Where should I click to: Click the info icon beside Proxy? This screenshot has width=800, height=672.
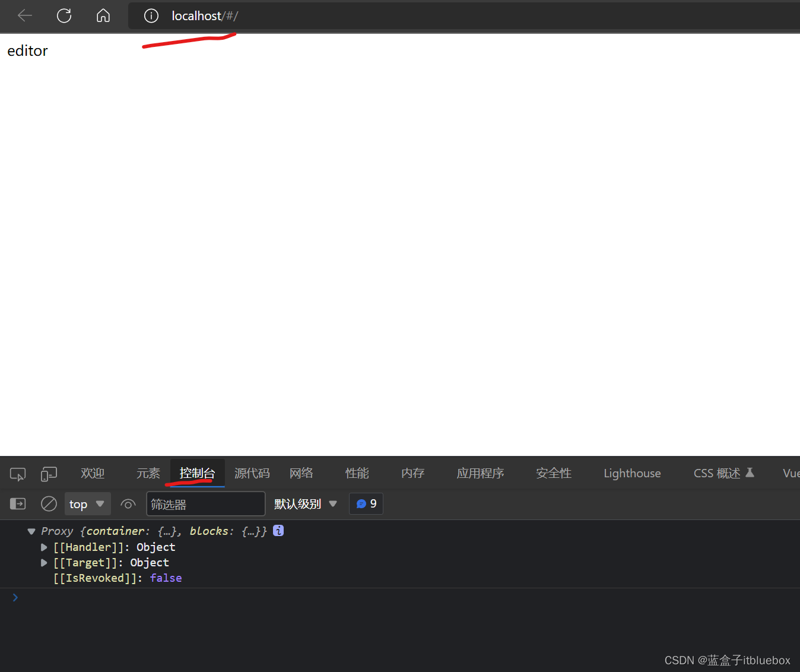278,531
